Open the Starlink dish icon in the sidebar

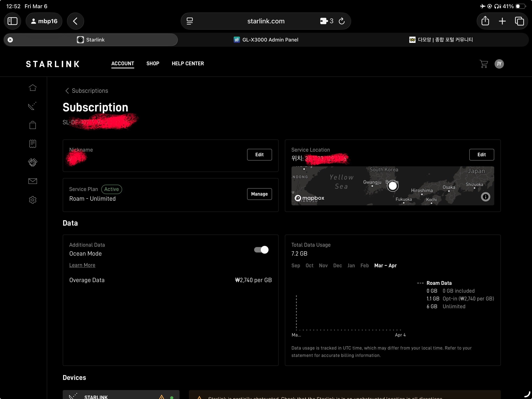click(x=32, y=106)
